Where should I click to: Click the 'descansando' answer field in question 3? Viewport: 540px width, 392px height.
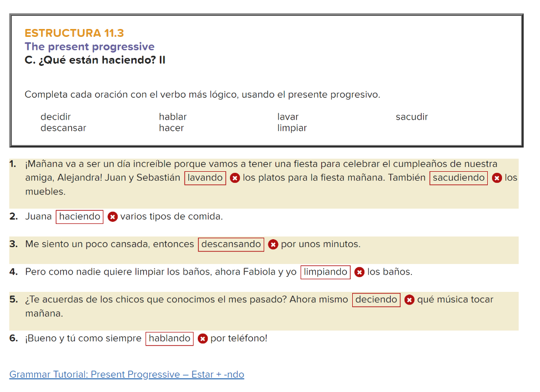coord(230,244)
